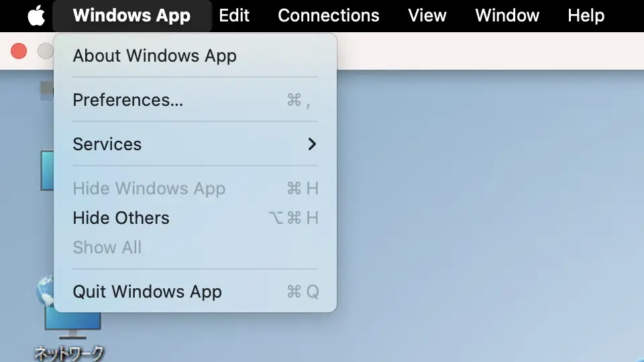Screen dimensions: 644x362
Task: Close the open Windows App menu title
Action: [131, 15]
